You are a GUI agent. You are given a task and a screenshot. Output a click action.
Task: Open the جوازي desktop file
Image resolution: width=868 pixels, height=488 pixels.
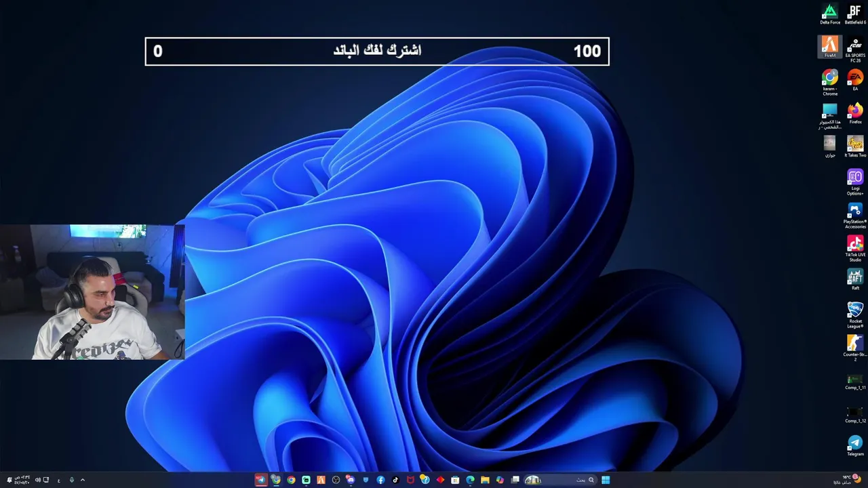(830, 147)
